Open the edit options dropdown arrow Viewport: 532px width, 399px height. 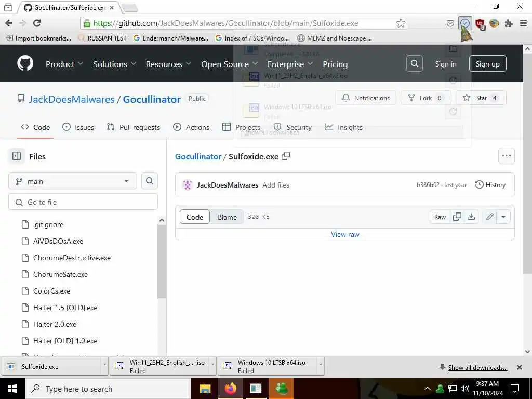coord(503,217)
